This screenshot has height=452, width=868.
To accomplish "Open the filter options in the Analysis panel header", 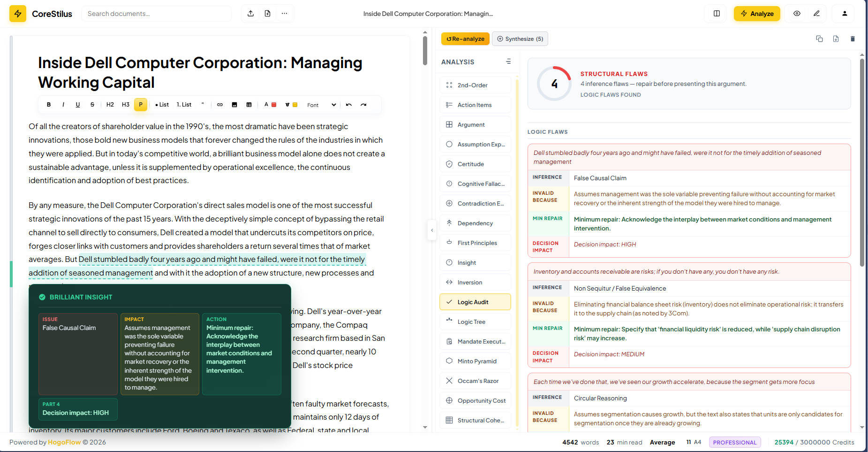I will coord(508,61).
